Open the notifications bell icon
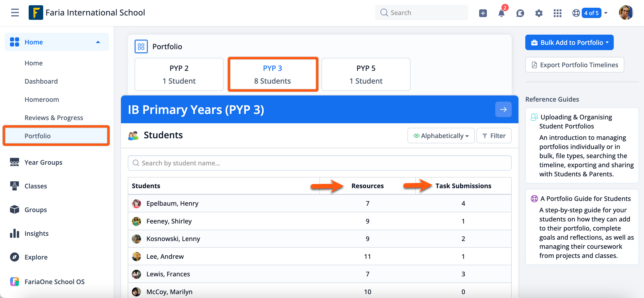The height and width of the screenshot is (298, 644). click(x=501, y=13)
